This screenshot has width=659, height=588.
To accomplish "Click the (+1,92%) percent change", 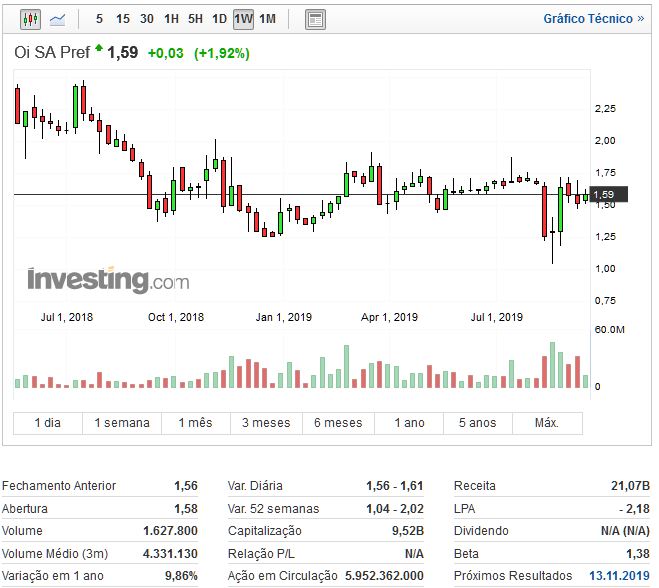I will pos(221,53).
